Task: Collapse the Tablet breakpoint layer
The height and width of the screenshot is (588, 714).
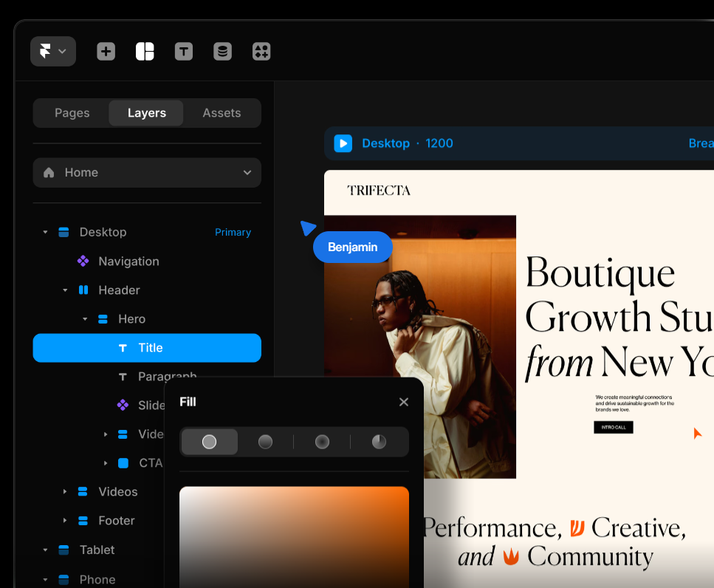Action: [45, 550]
